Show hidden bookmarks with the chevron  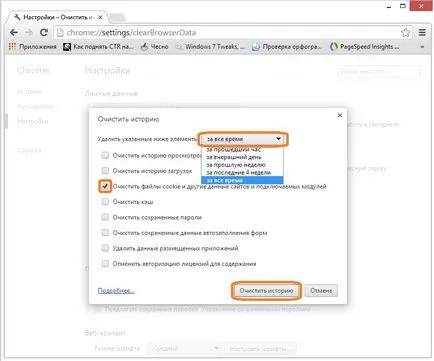coord(422,47)
